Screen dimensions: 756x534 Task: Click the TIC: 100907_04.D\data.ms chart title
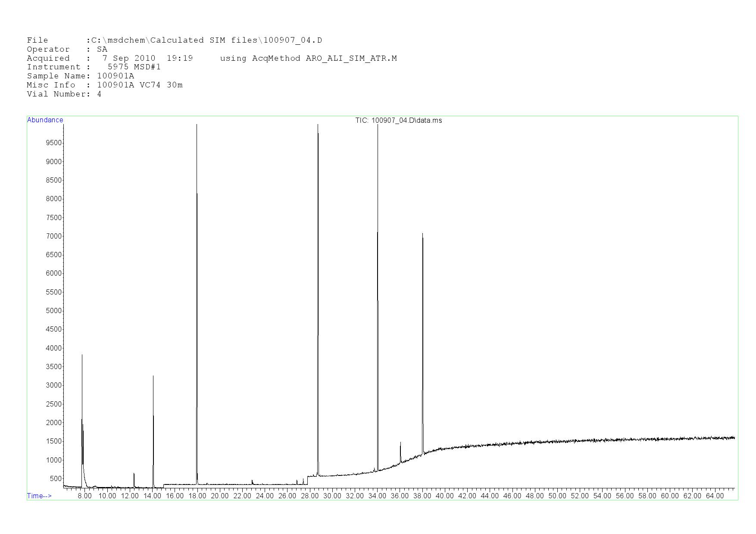398,121
